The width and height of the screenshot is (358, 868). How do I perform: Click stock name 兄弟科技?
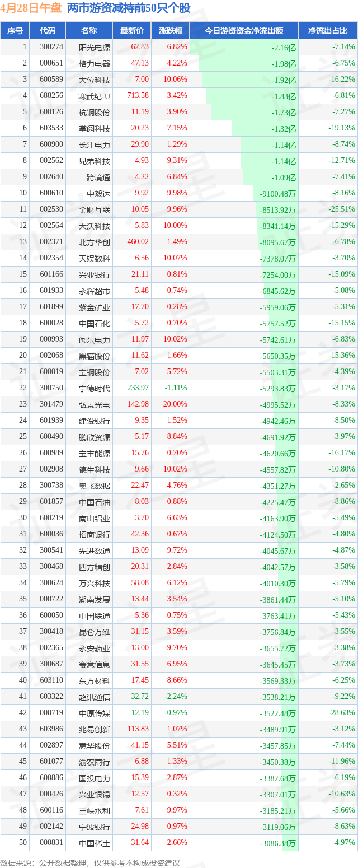pos(95,161)
